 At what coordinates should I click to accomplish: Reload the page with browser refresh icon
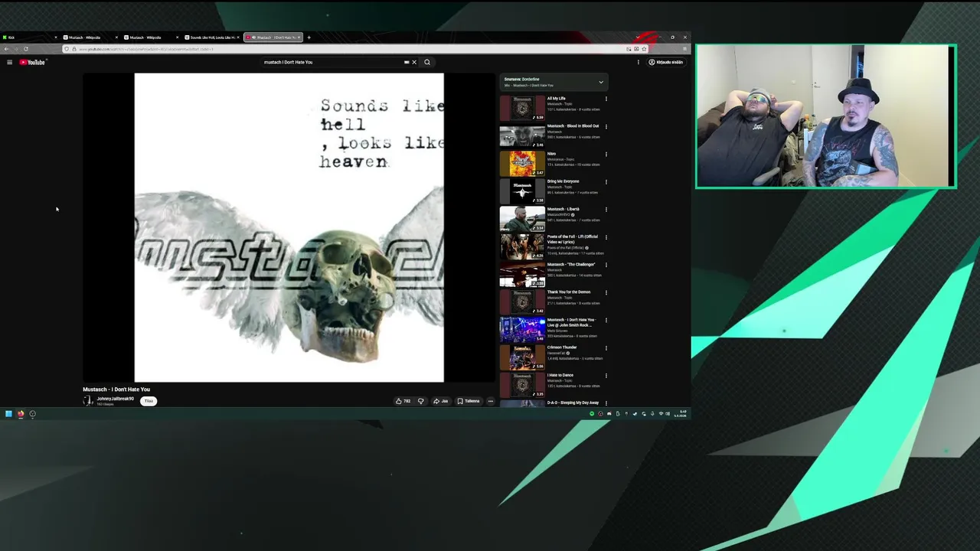pos(26,49)
